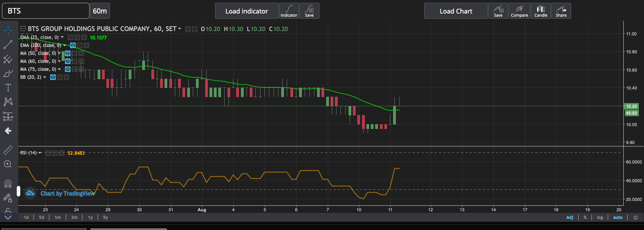The height and width of the screenshot is (230, 644).
Task: Set range to 3m
Action: pyautogui.click(x=74, y=217)
